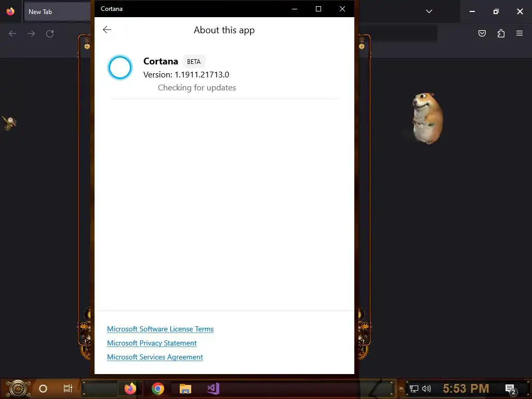532x399 pixels.
Task: Open Visual Studio from the taskbar
Action: coord(213,389)
